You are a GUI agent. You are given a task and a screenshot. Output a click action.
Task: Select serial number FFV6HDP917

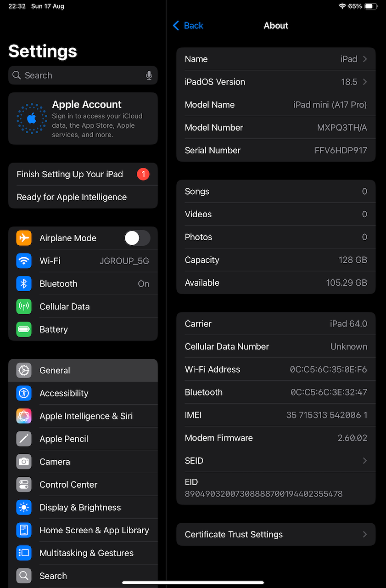coord(341,150)
